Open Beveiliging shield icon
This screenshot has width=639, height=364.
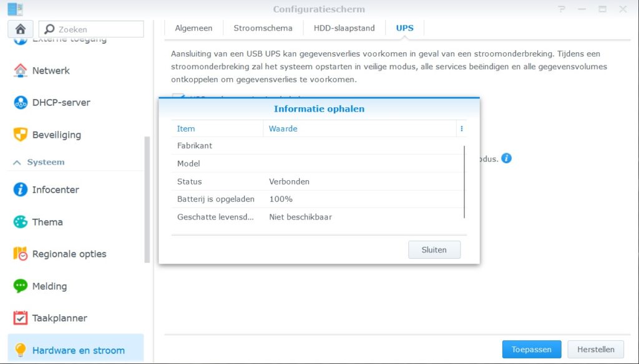pyautogui.click(x=21, y=135)
